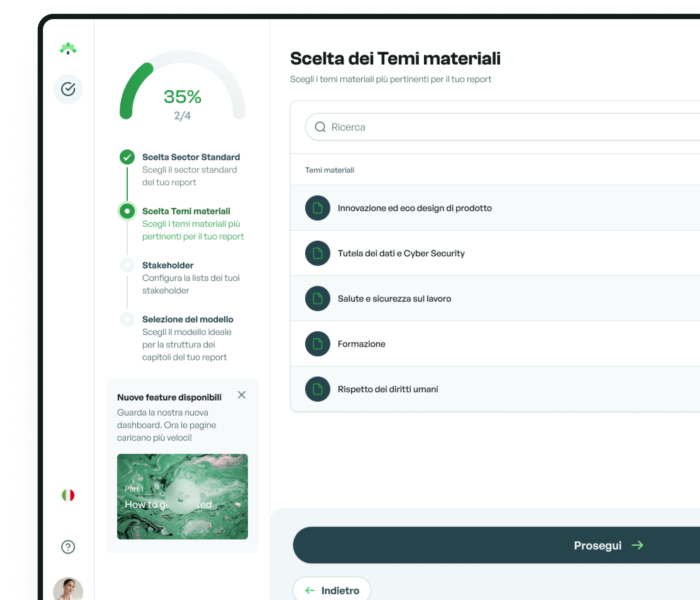Viewport: 700px width, 600px height.
Task: Open the Selezione del modello step
Action: point(187,319)
